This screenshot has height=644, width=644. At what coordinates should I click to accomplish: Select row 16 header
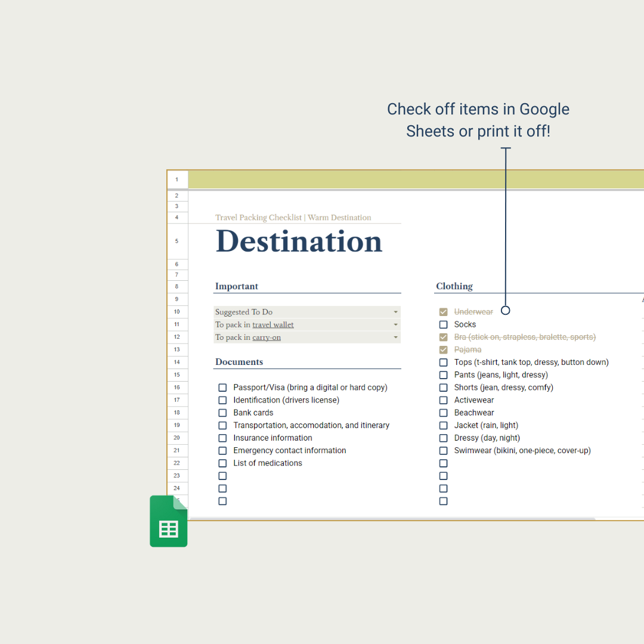coord(177,388)
